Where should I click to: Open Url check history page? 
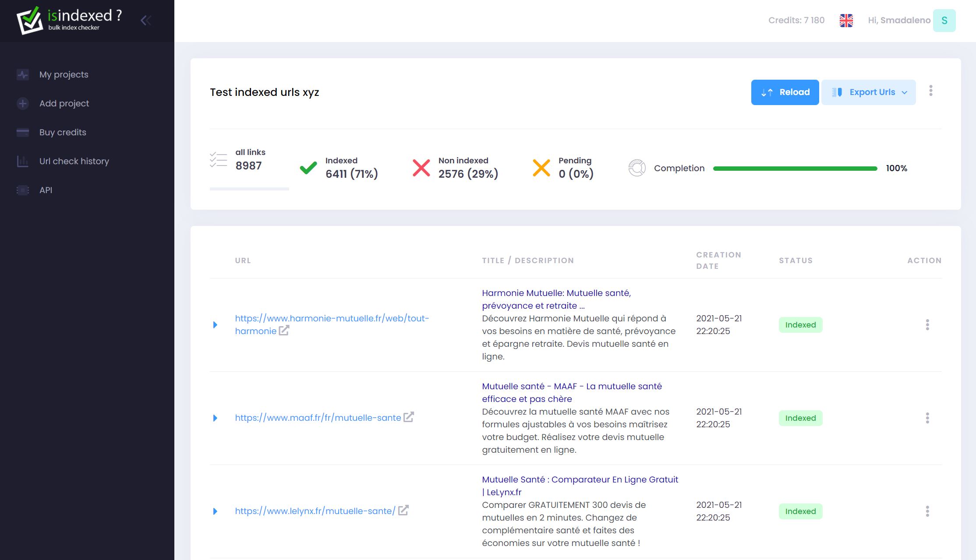point(74,161)
